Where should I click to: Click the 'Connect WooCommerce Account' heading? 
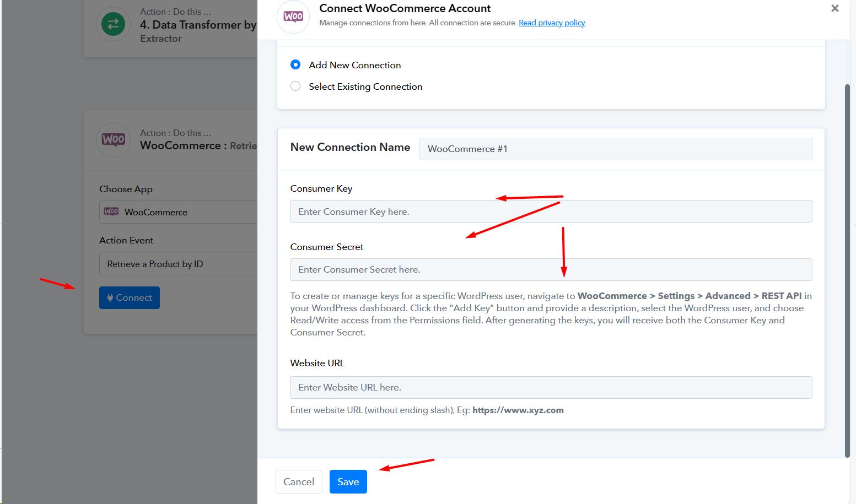tap(405, 8)
